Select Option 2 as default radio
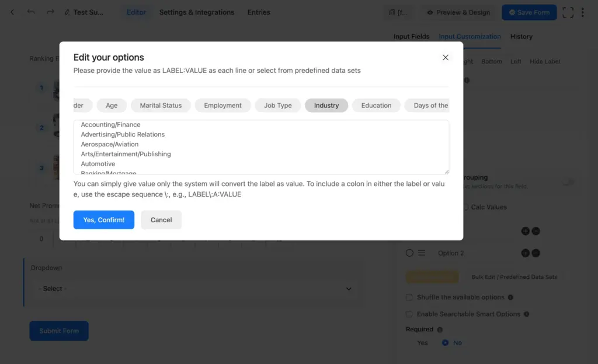 coord(409,253)
